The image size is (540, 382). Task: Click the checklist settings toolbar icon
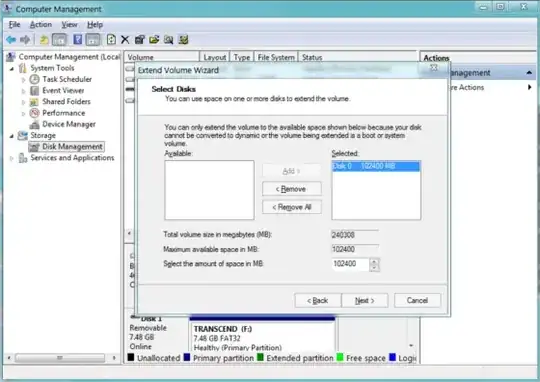(183, 40)
